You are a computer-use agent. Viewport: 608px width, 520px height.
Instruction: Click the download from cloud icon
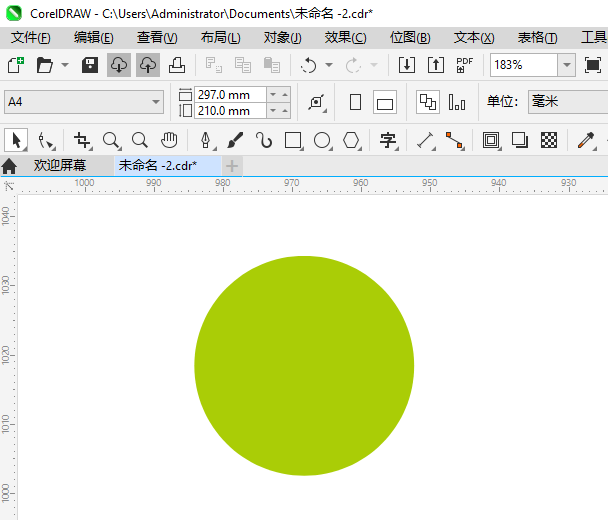pos(119,65)
